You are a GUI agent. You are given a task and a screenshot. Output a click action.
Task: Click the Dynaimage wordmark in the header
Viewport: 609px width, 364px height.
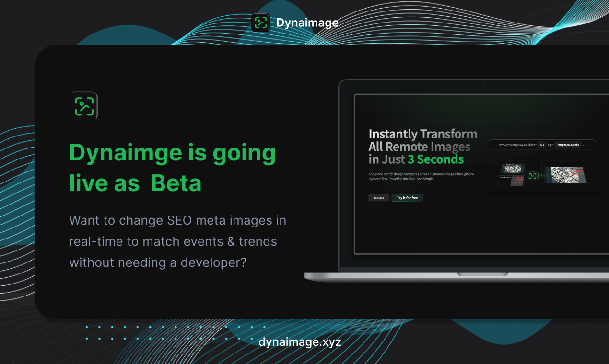click(308, 22)
